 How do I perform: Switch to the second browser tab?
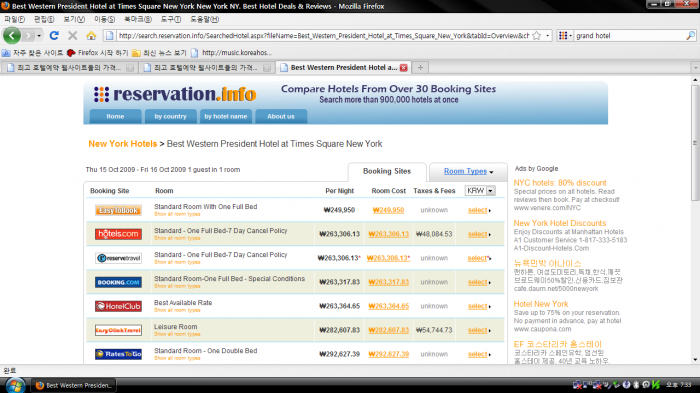pyautogui.click(x=206, y=67)
